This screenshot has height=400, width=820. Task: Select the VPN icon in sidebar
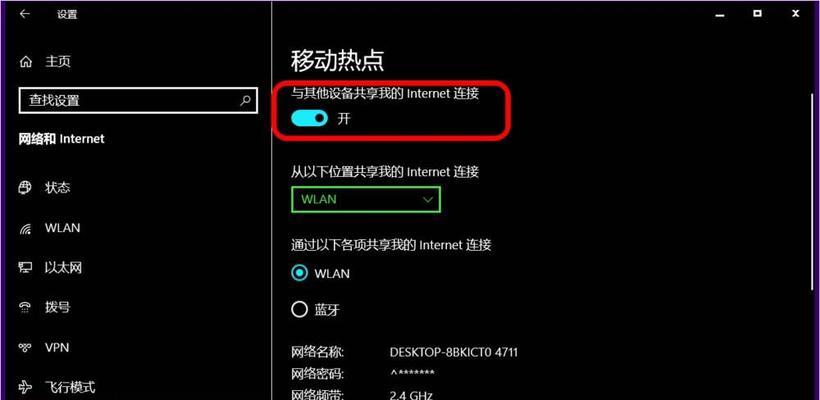25,347
